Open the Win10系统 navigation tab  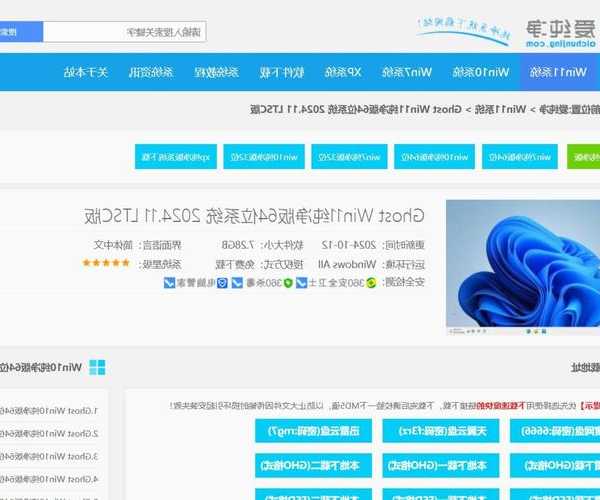(x=480, y=72)
